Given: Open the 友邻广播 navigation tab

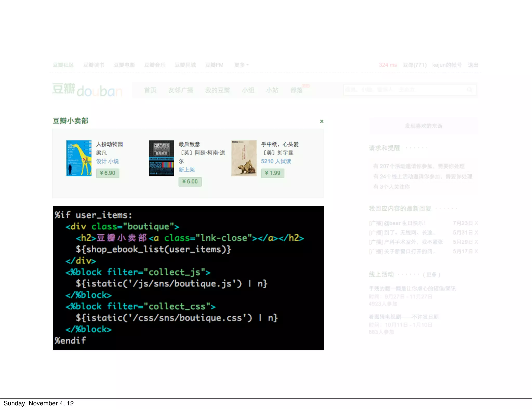Looking at the screenshot, I should [181, 90].
